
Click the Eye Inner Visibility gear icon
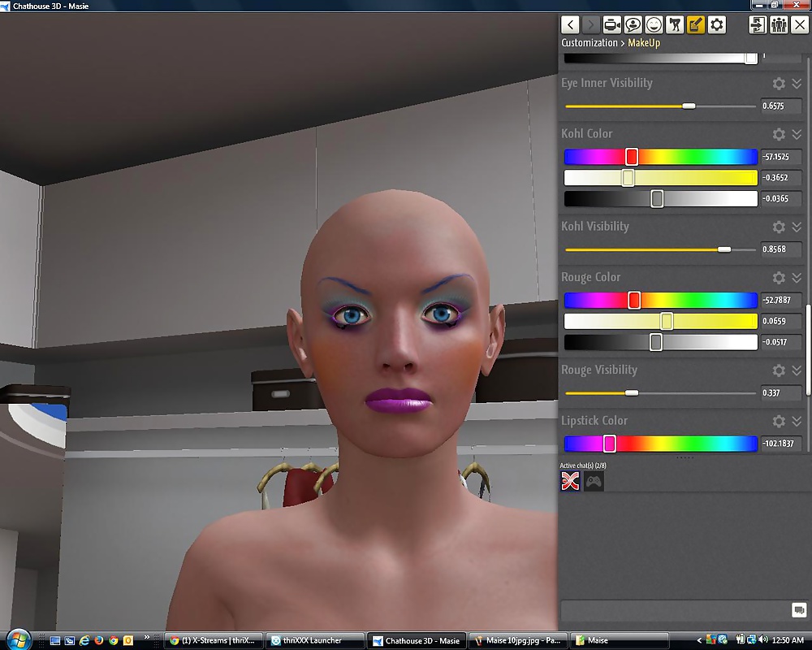click(x=779, y=84)
